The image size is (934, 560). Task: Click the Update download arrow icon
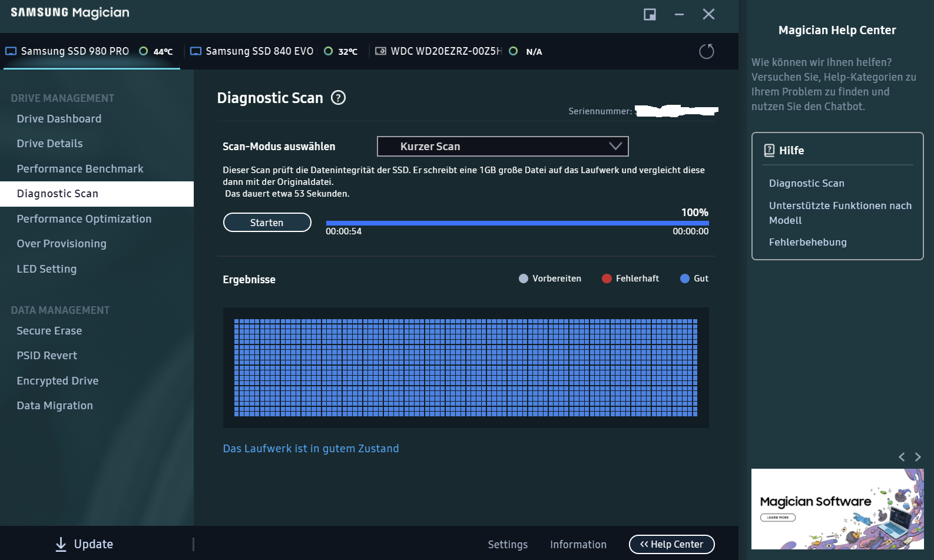pos(61,544)
